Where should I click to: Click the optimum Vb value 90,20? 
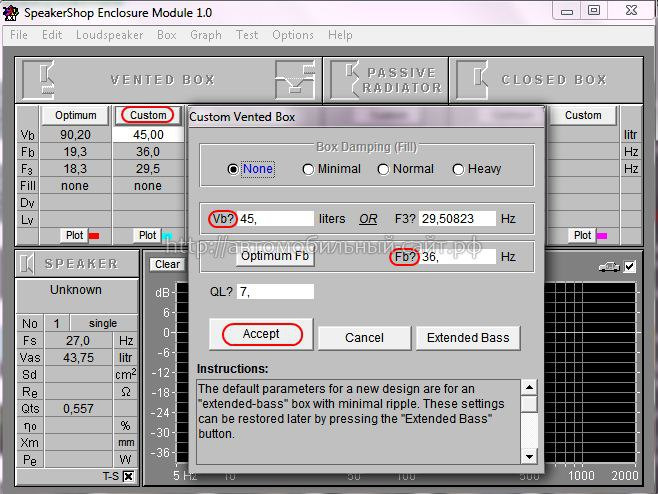pyautogui.click(x=75, y=135)
